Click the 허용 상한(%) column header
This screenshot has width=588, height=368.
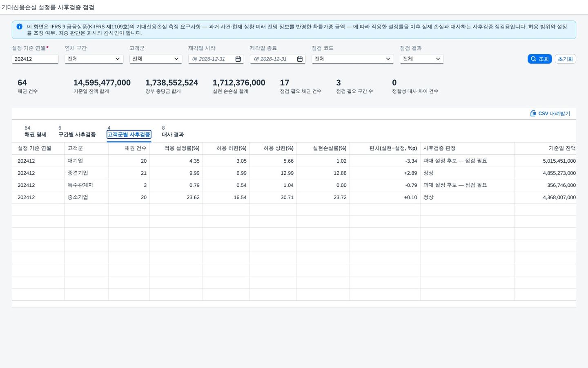[273, 148]
